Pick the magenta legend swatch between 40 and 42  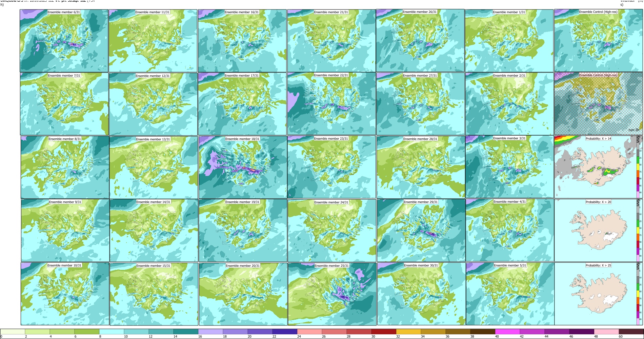pos(507,332)
